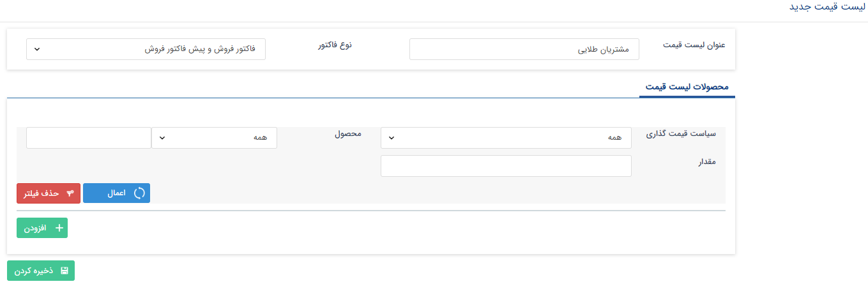Click into the مقدار input field
Image resolution: width=868 pixels, height=284 pixels.
tap(506, 166)
